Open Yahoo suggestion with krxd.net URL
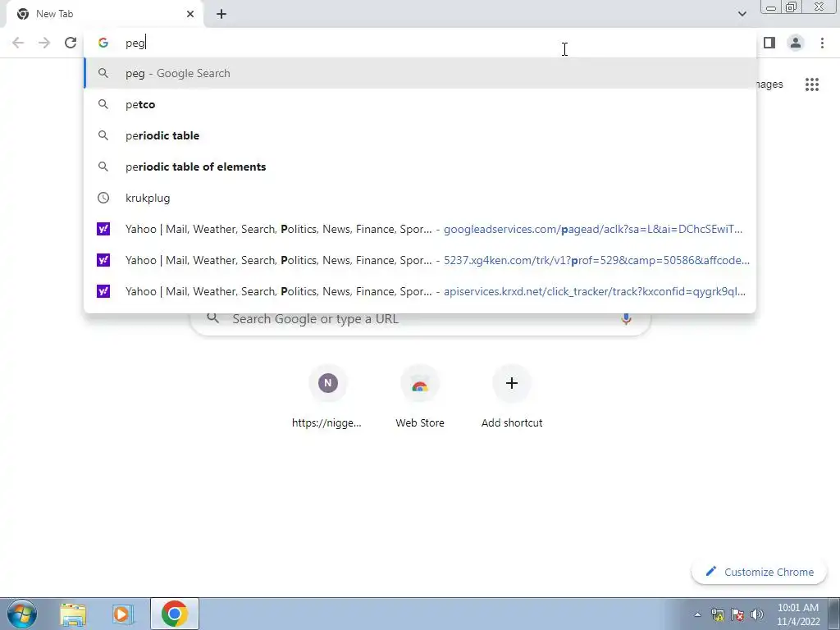This screenshot has height=630, width=840. (x=420, y=291)
